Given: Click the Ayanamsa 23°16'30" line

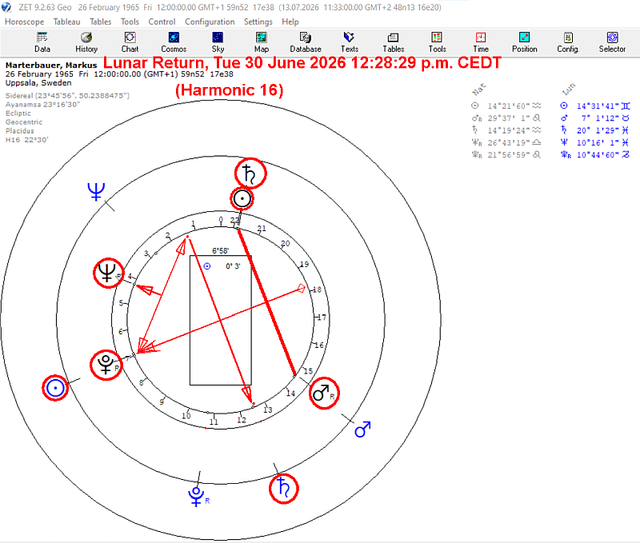Looking at the screenshot, I should tap(42, 105).
